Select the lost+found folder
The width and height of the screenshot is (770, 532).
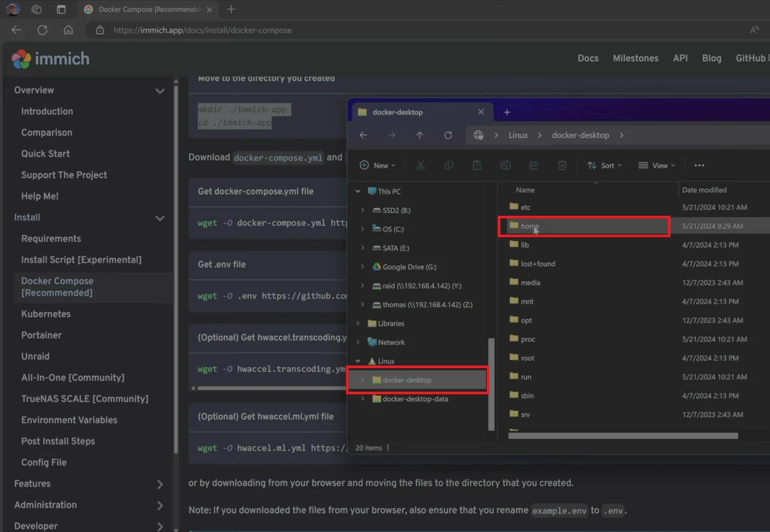tap(532, 264)
